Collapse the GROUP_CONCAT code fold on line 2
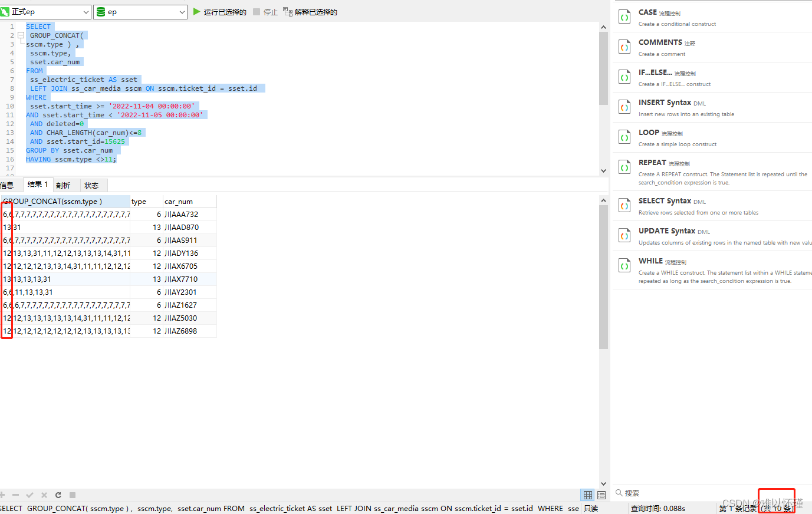This screenshot has height=514, width=812. [21, 35]
